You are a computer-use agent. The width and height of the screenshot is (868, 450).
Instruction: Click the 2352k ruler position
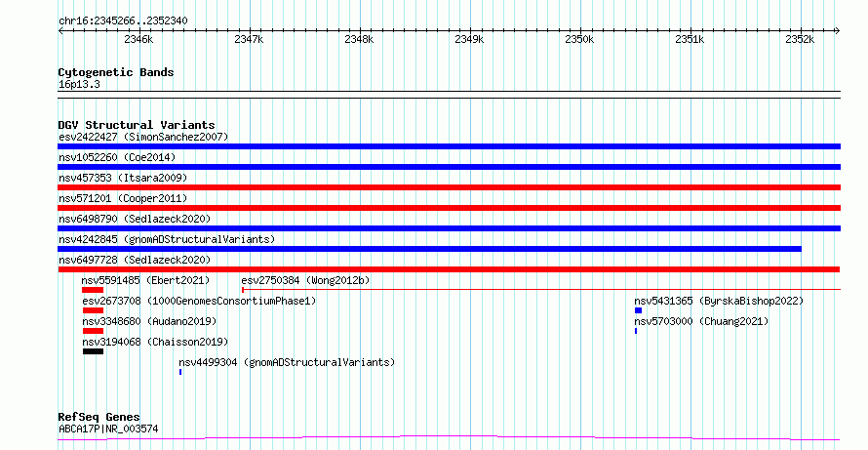[800, 39]
